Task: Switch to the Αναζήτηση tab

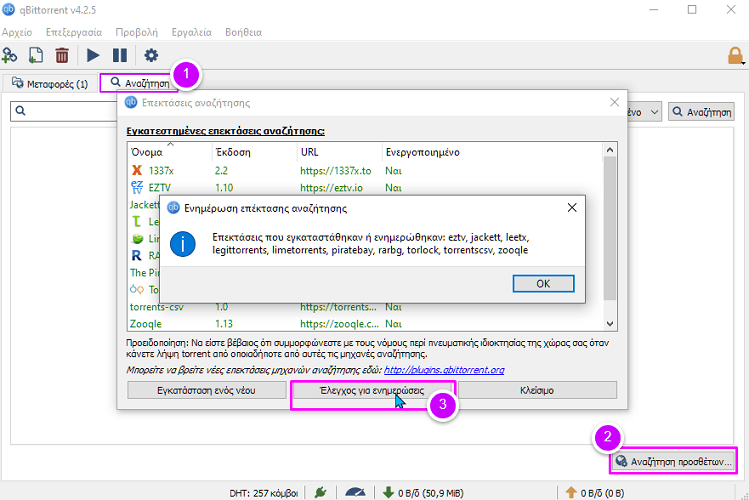Action: pyautogui.click(x=139, y=83)
